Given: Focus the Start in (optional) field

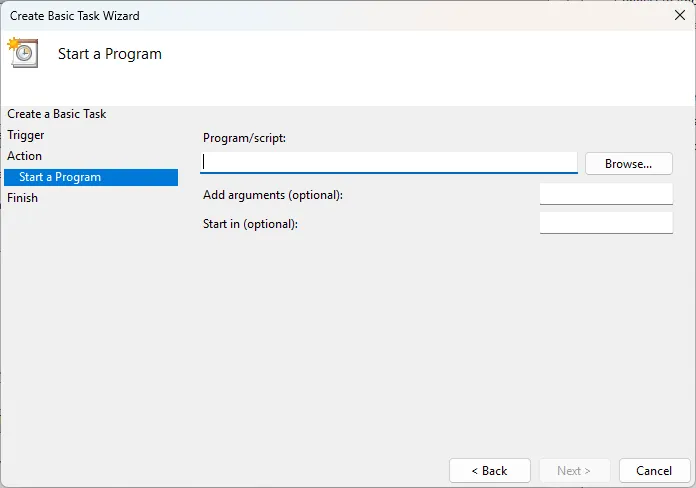Looking at the screenshot, I should (606, 223).
